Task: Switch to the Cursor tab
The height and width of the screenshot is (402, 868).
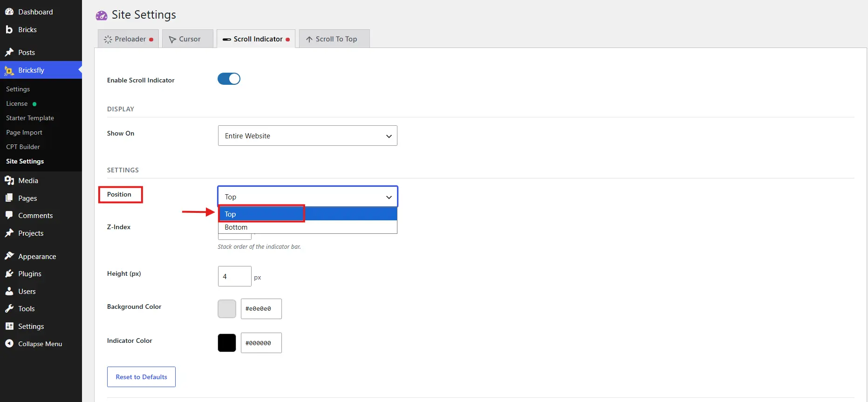Action: (188, 39)
